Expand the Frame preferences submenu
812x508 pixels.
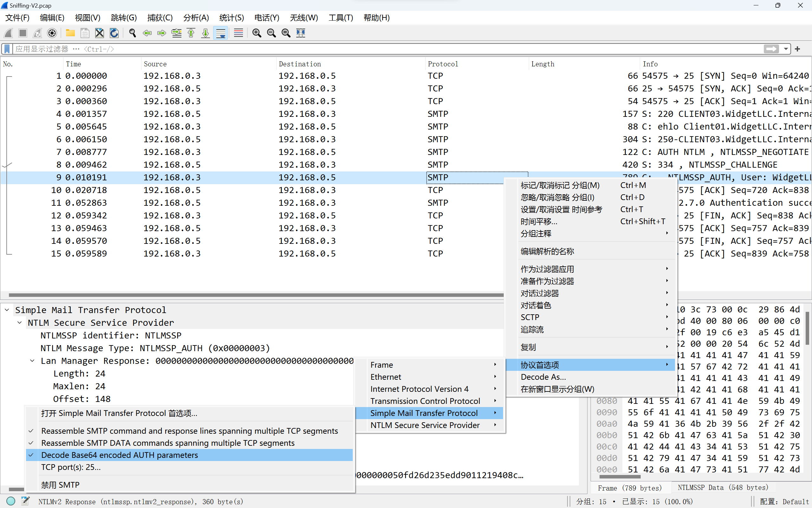(430, 365)
